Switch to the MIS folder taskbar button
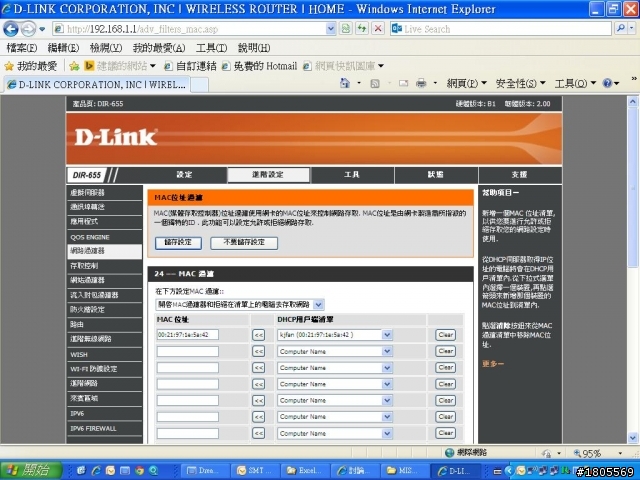The image size is (640, 480). point(404,471)
